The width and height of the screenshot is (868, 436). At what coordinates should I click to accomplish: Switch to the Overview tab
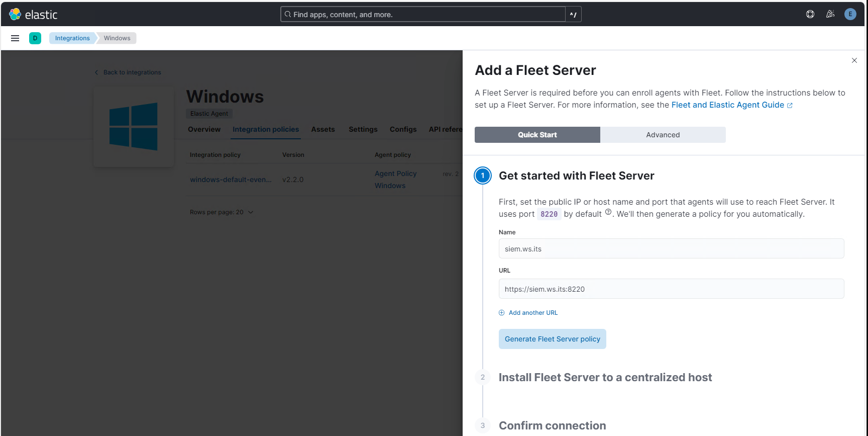(204, 129)
